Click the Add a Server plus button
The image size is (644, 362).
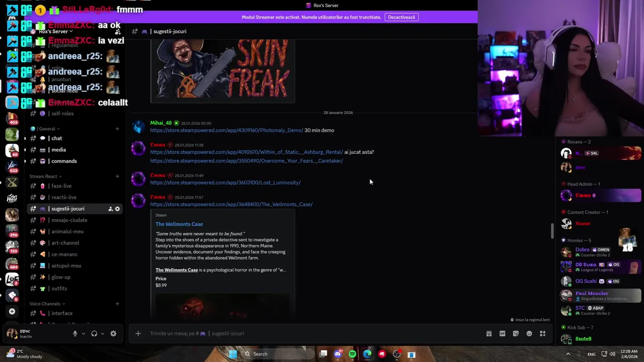tap(12, 312)
